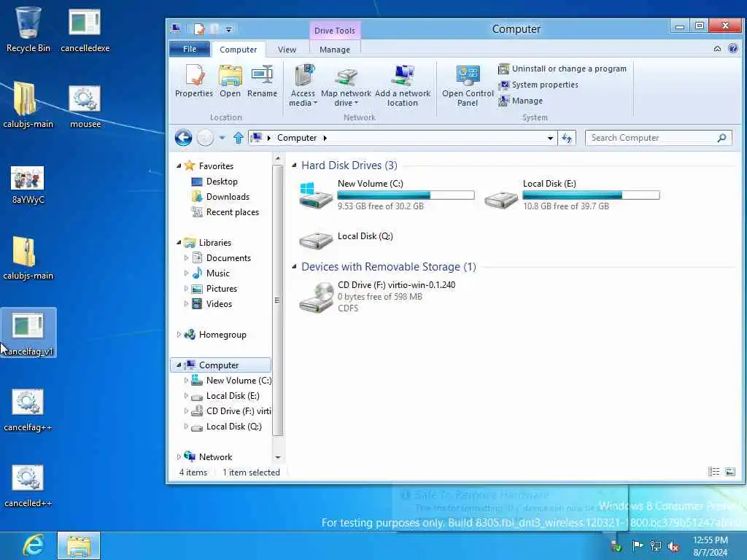Image resolution: width=747 pixels, height=560 pixels.
Task: Open the address bar history dropdown
Action: click(x=550, y=138)
